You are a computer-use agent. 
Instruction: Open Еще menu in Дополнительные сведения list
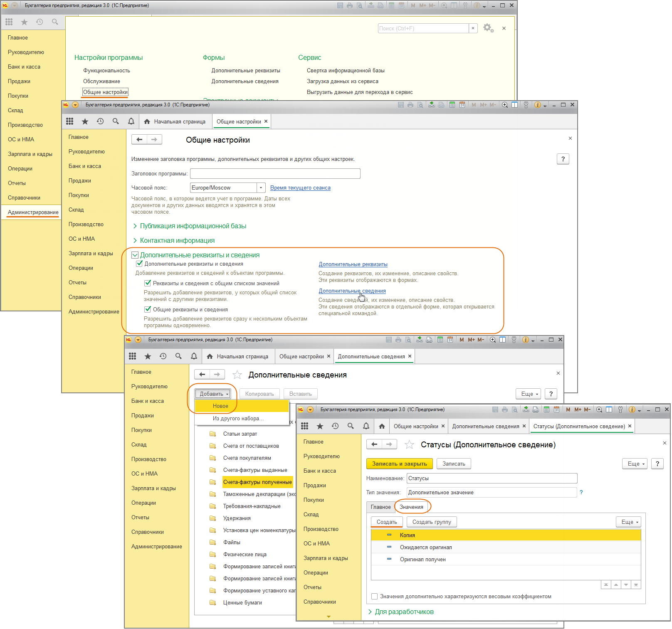[529, 394]
